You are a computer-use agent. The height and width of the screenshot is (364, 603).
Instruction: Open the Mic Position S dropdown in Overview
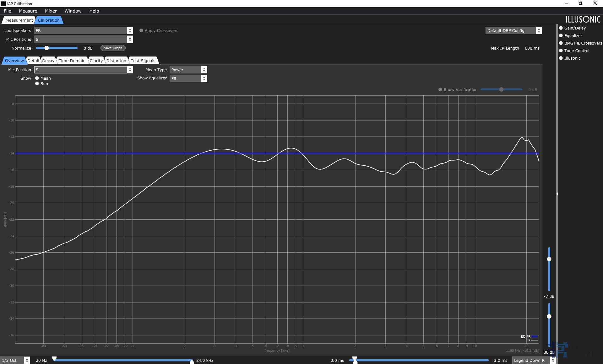point(80,70)
